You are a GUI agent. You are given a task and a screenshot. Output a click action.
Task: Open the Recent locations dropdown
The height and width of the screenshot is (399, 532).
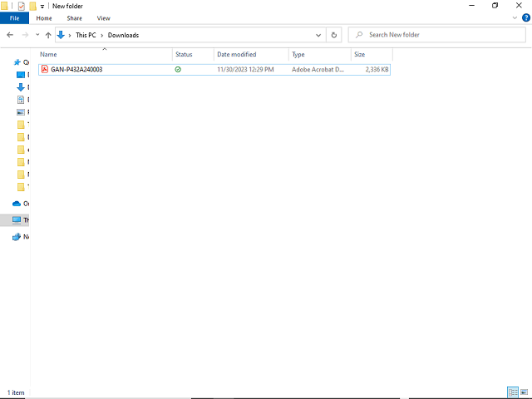(x=37, y=35)
